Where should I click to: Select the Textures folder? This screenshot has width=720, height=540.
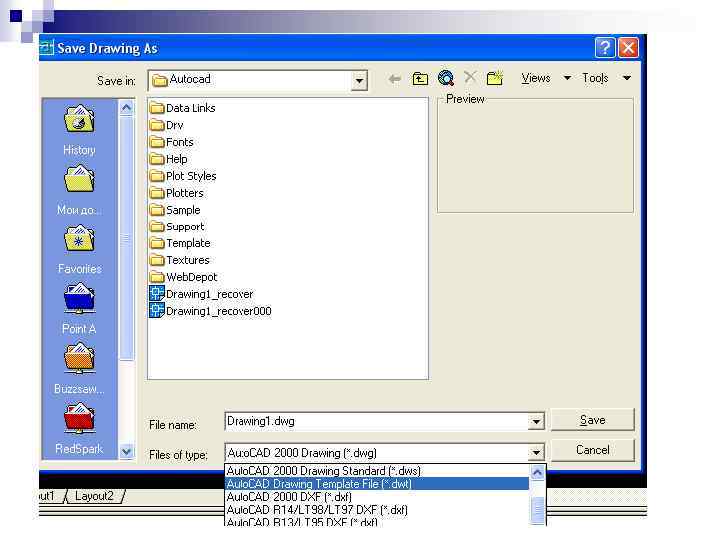[x=180, y=260]
